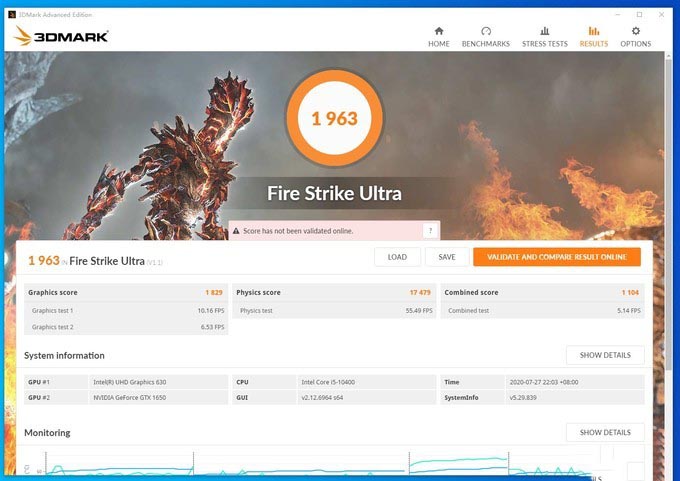Viewport: 680px width, 481px height.
Task: Minimize the 3DMark window
Action: coord(618,15)
